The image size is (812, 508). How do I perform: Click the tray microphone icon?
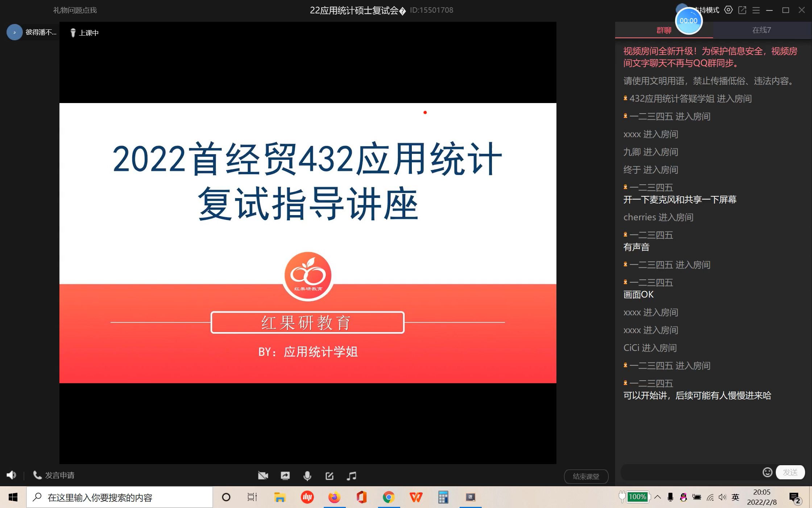click(671, 497)
